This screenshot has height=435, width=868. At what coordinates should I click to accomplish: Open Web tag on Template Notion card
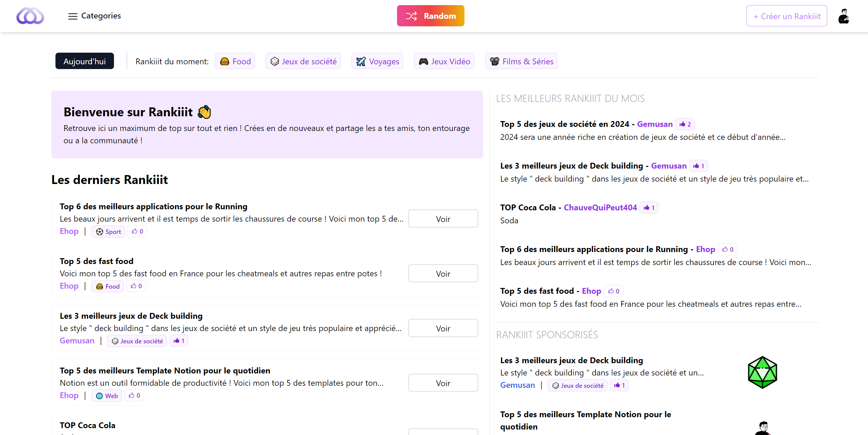pyautogui.click(x=106, y=396)
